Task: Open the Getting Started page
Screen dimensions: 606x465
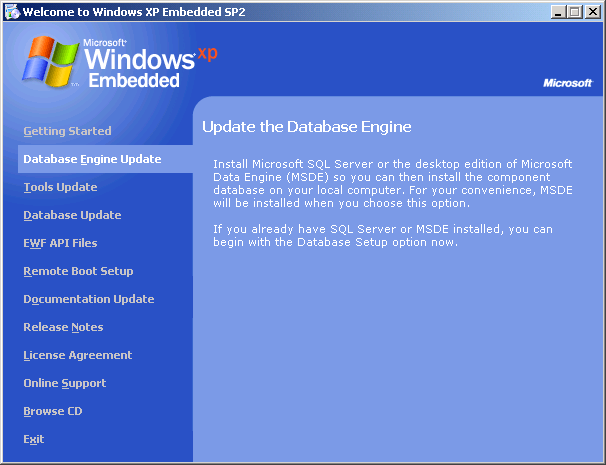Action: pos(67,131)
